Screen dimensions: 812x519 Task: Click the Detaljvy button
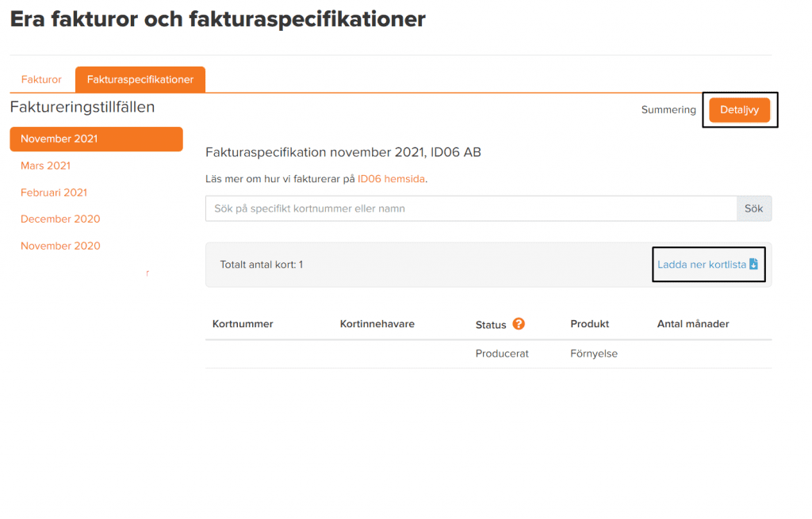(x=739, y=109)
